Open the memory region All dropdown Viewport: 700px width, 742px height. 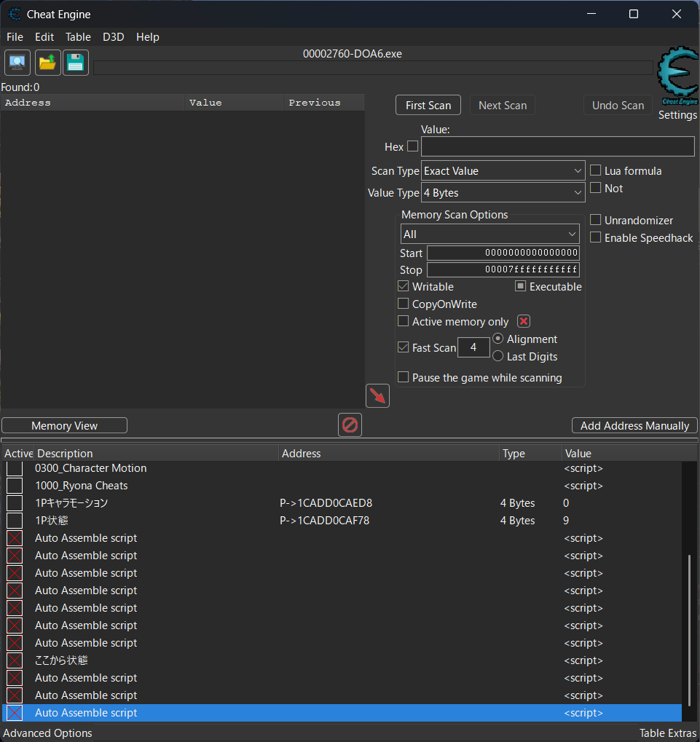[x=490, y=234]
